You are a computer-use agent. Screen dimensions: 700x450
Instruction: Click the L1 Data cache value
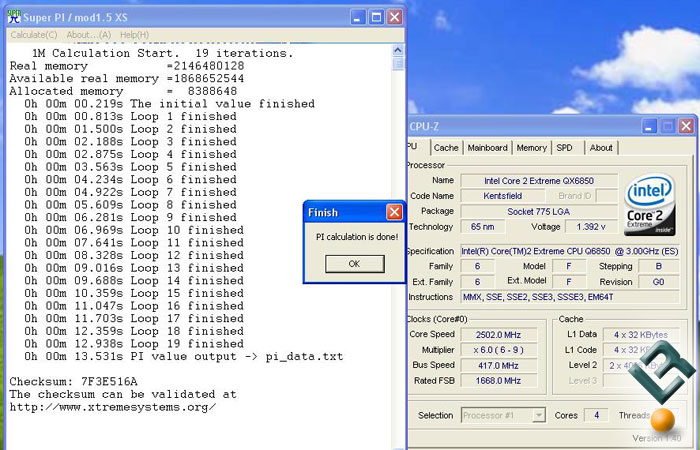coord(641,335)
